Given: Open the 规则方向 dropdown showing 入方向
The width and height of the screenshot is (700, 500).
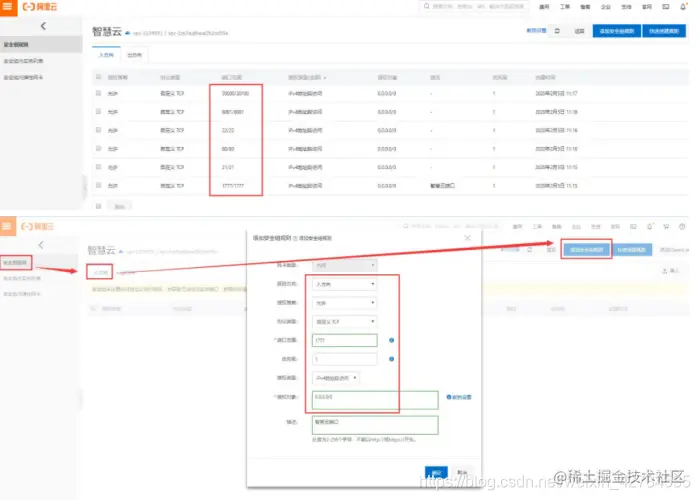Looking at the screenshot, I should [345, 284].
